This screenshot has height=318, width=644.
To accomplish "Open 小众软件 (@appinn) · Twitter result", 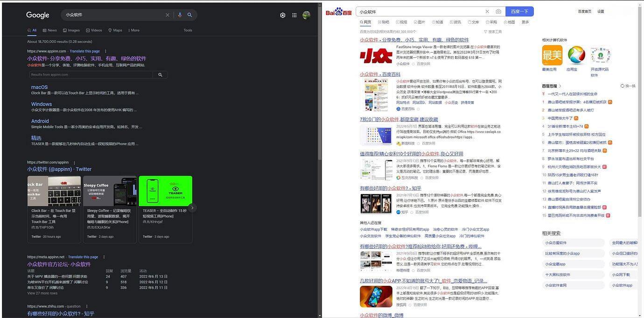I will (59, 169).
